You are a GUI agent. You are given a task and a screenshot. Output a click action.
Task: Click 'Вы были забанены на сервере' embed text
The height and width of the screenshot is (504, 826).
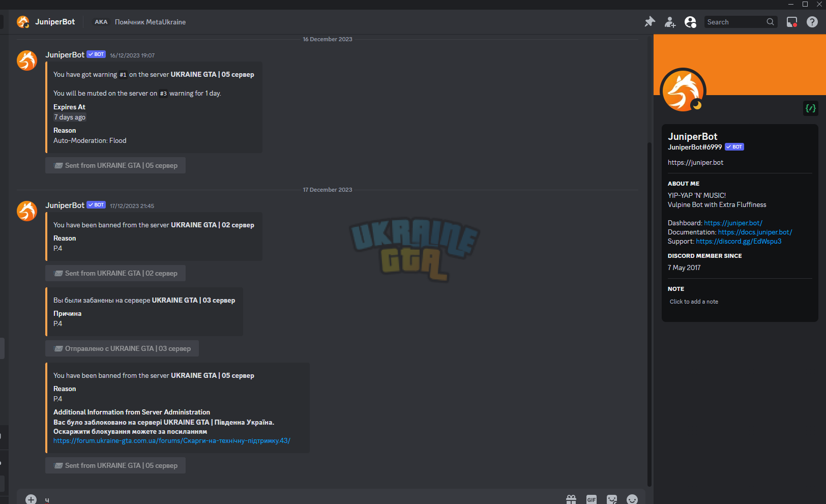(x=102, y=301)
